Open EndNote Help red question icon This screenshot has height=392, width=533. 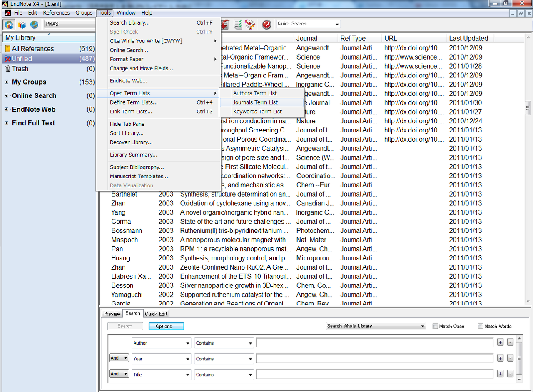[267, 24]
